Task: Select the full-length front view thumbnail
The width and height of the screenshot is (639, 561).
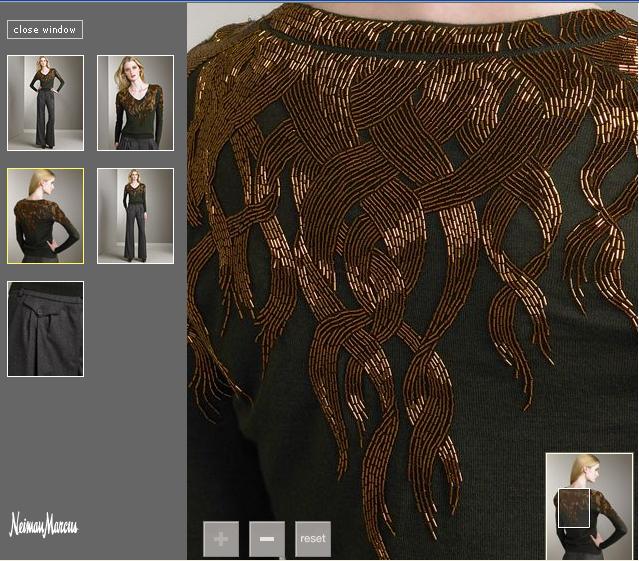Action: point(45,103)
